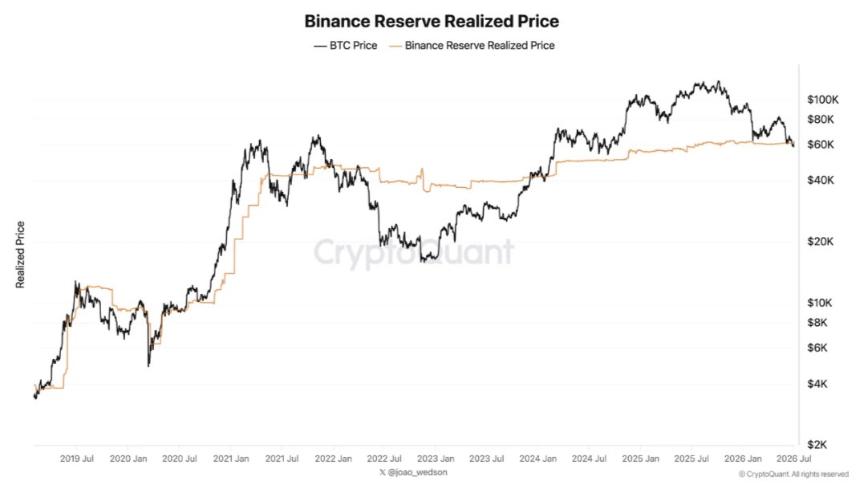The width and height of the screenshot is (868, 485).
Task: Click the $20K y-axis tick label
Action: pos(821,242)
